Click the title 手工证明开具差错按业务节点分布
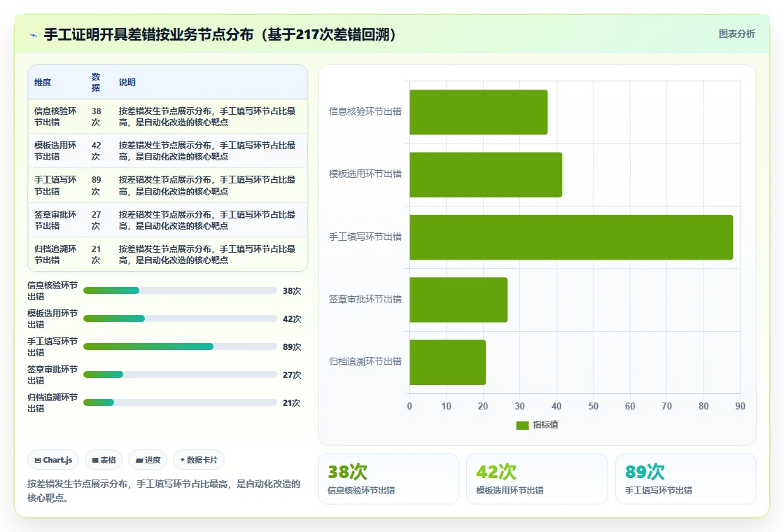 (148, 34)
